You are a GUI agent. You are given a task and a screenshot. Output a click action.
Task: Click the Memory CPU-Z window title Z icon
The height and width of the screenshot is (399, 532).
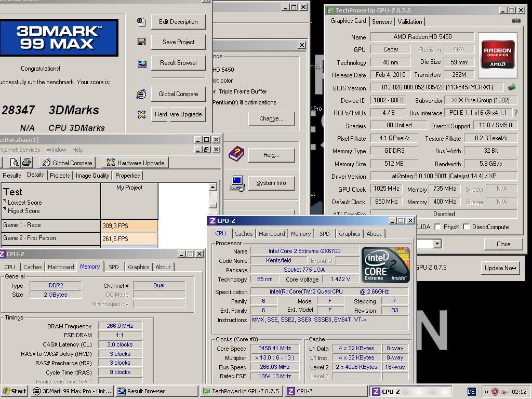click(2, 254)
